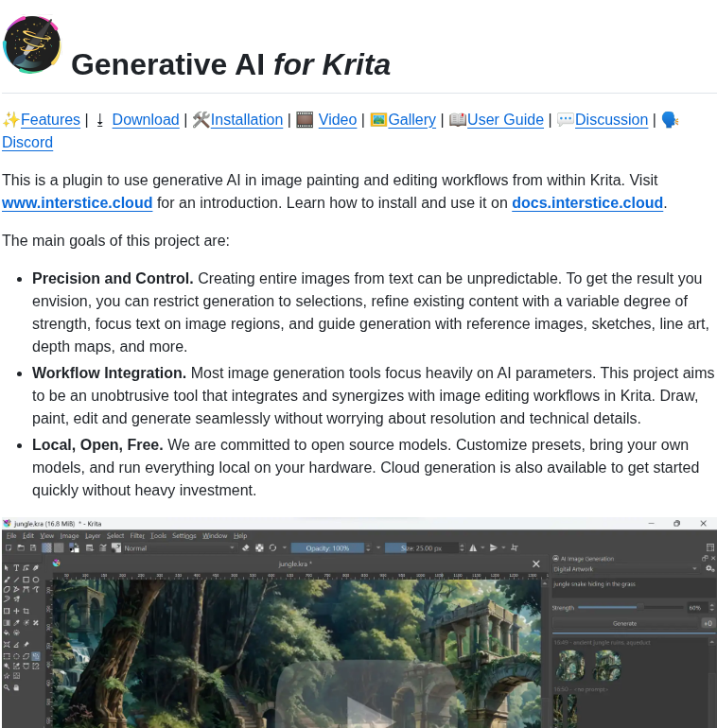The height and width of the screenshot is (728, 717).
Task: Select the Crop tool in Krita toolbox
Action: [26, 611]
